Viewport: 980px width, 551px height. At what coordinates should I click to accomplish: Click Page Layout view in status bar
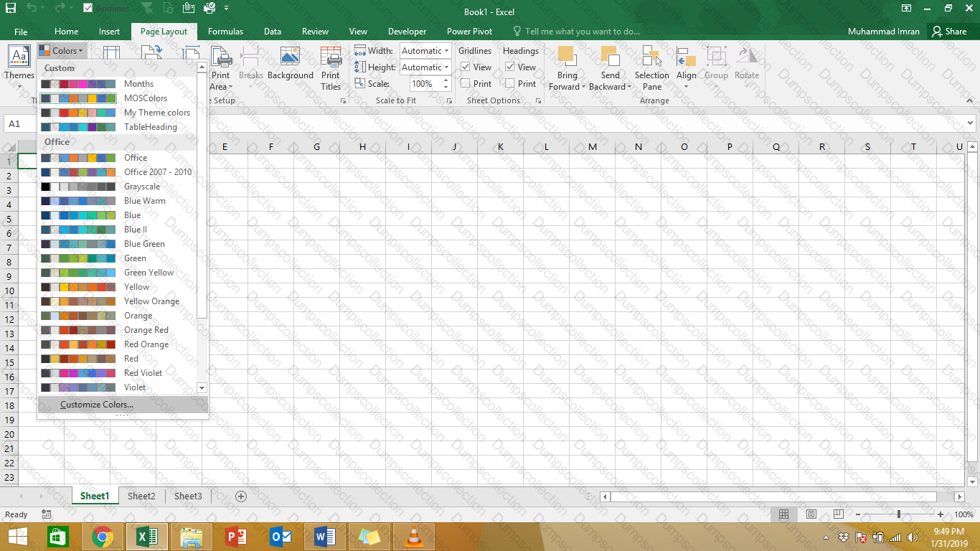click(x=811, y=514)
